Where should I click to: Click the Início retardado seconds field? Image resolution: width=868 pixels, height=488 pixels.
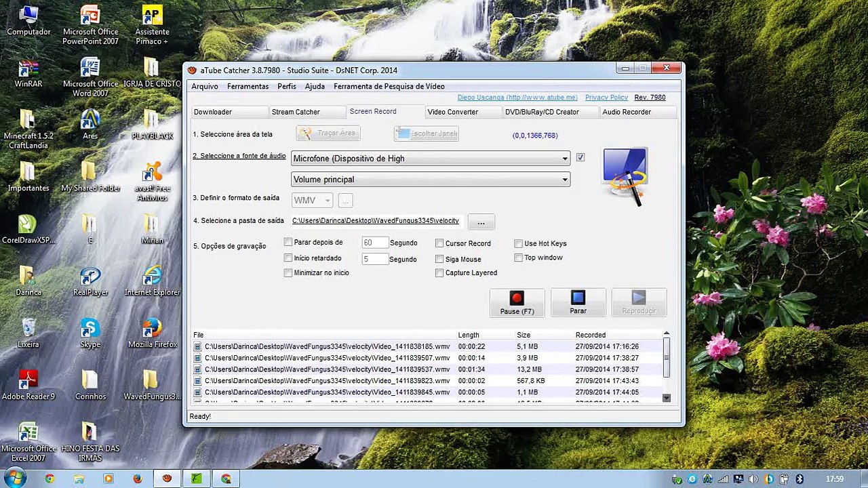375,259
